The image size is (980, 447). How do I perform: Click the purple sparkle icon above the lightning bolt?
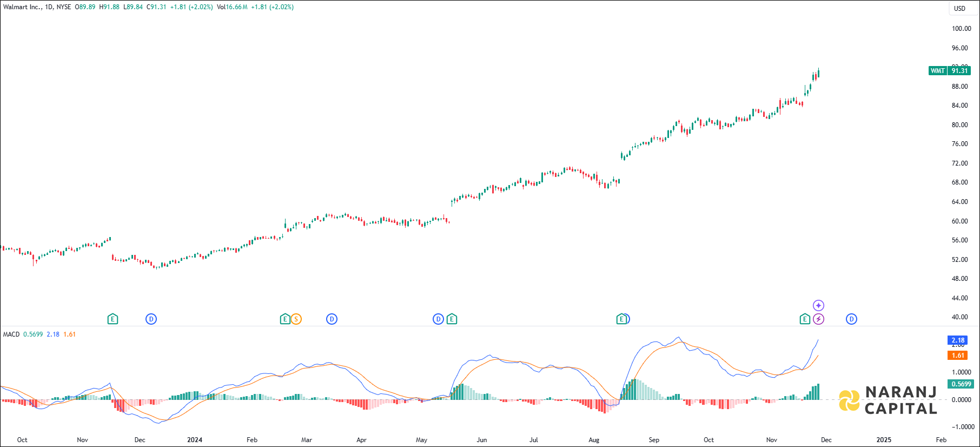pos(819,306)
